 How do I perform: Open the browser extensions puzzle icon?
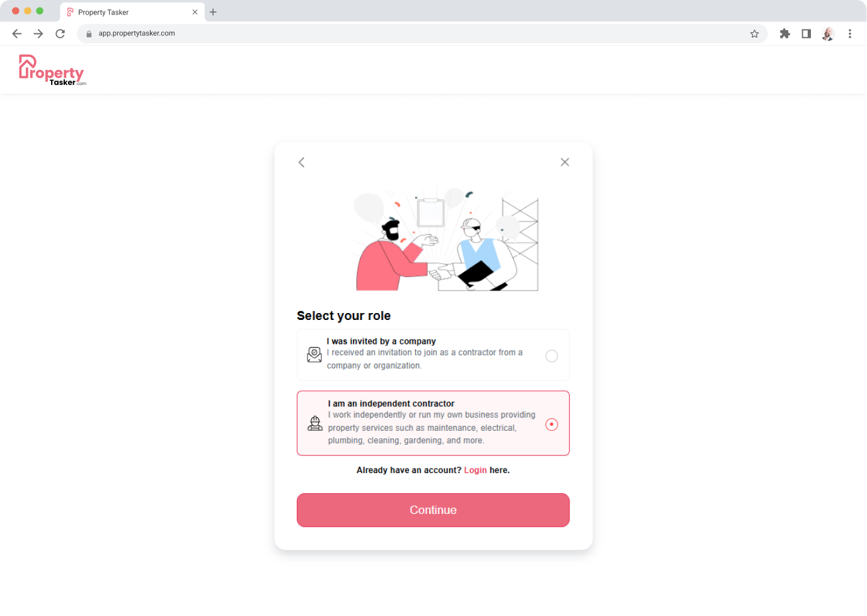(784, 33)
